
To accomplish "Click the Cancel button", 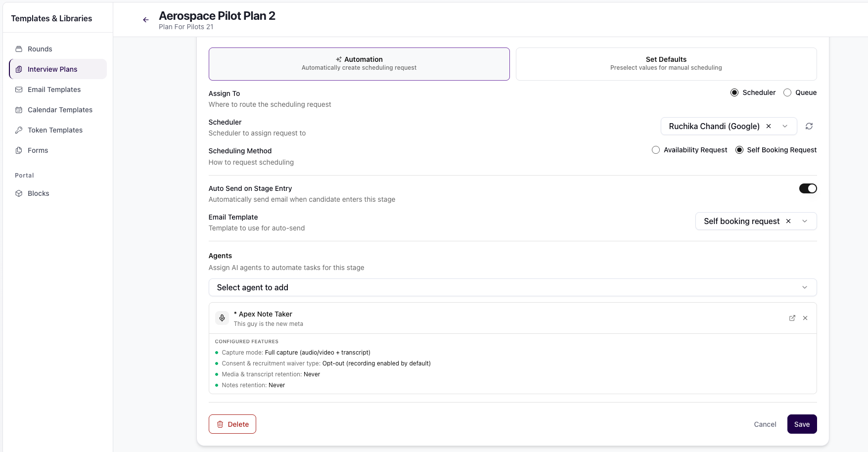I will 765,424.
